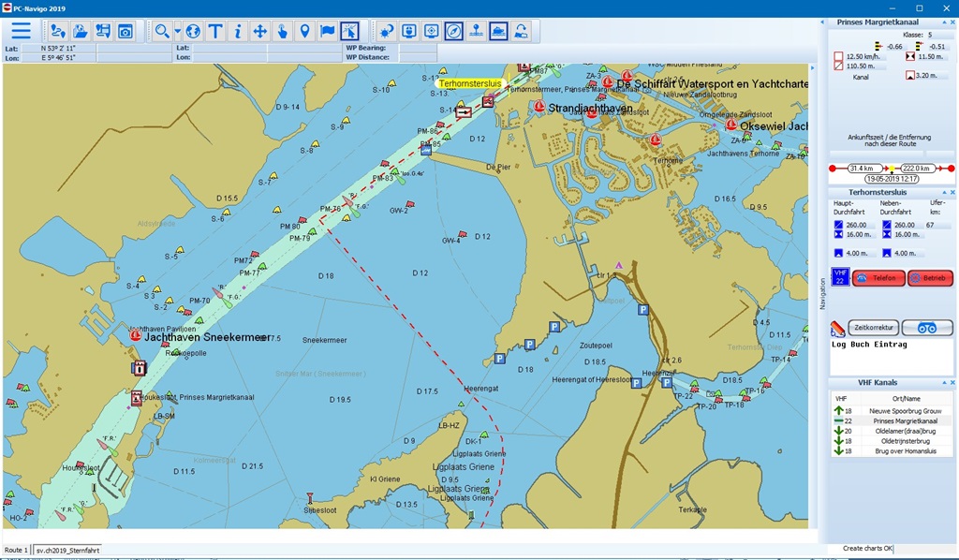
Task: Switch to the Route 1 tab
Action: point(16,551)
